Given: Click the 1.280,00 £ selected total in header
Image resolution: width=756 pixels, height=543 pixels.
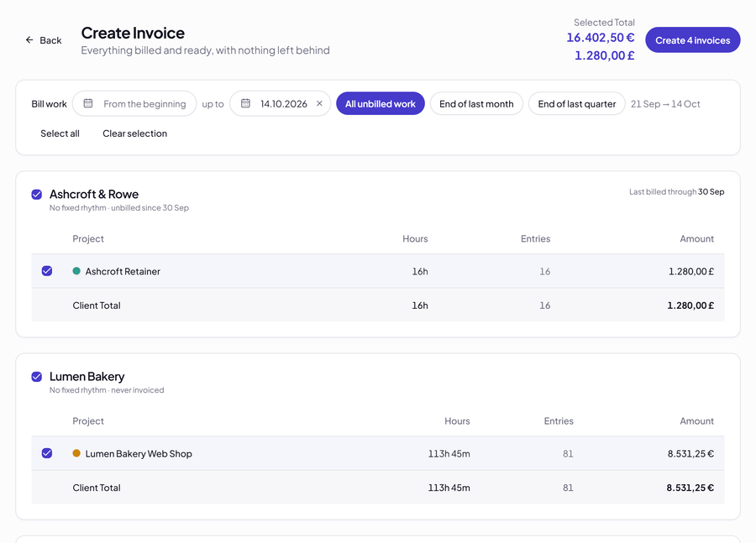Looking at the screenshot, I should 604,55.
